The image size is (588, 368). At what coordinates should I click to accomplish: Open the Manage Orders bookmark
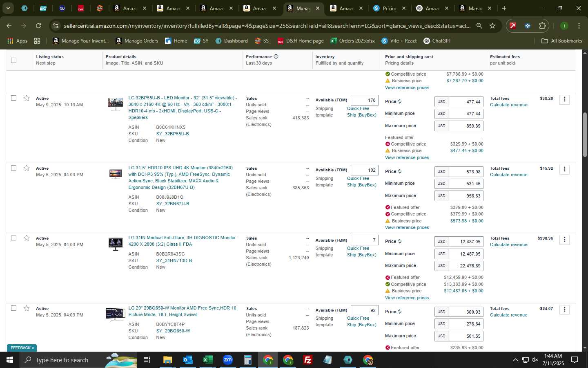point(137,41)
